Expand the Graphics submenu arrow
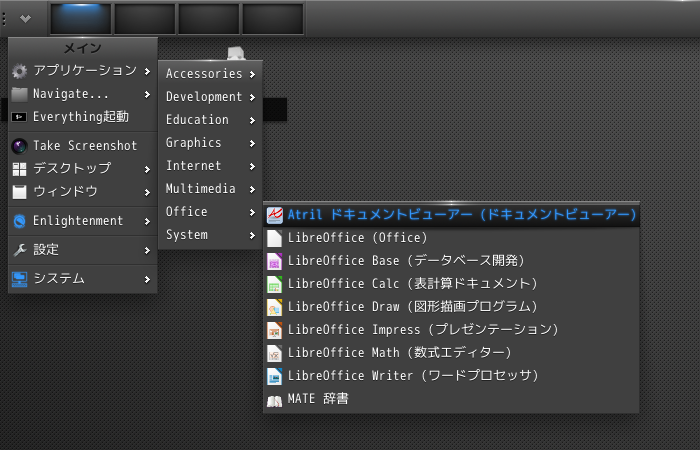Viewport: 700px width, 450px height. pyautogui.click(x=252, y=143)
